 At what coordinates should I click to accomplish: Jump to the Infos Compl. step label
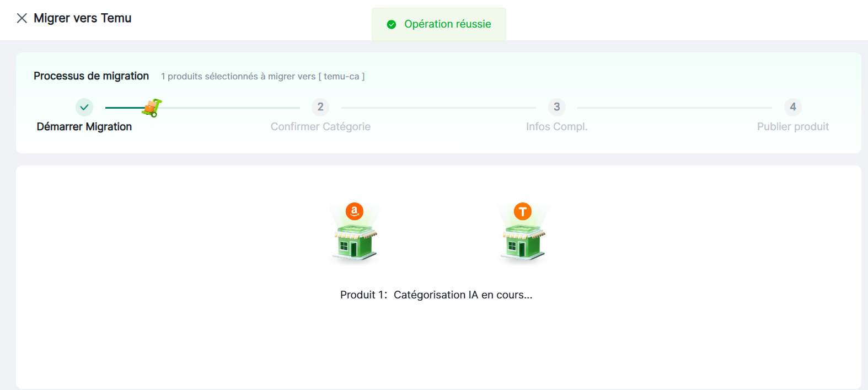[556, 127]
